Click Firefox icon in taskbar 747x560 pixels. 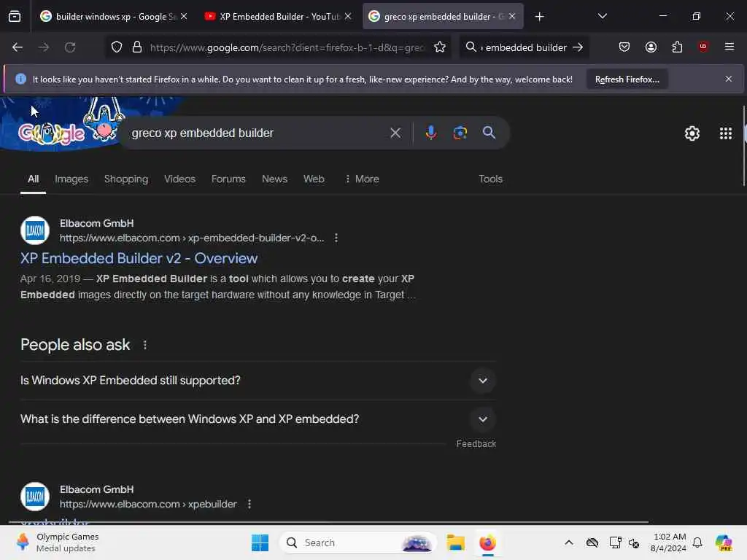click(x=487, y=542)
